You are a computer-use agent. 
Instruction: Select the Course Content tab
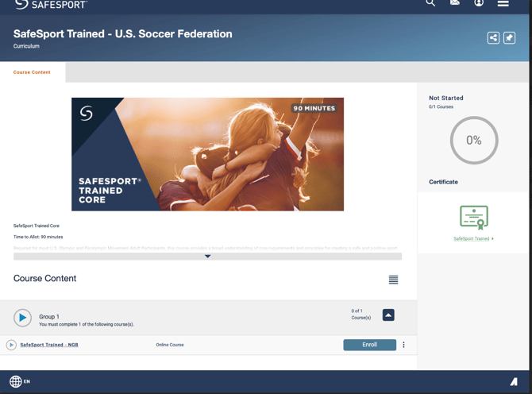click(x=32, y=72)
